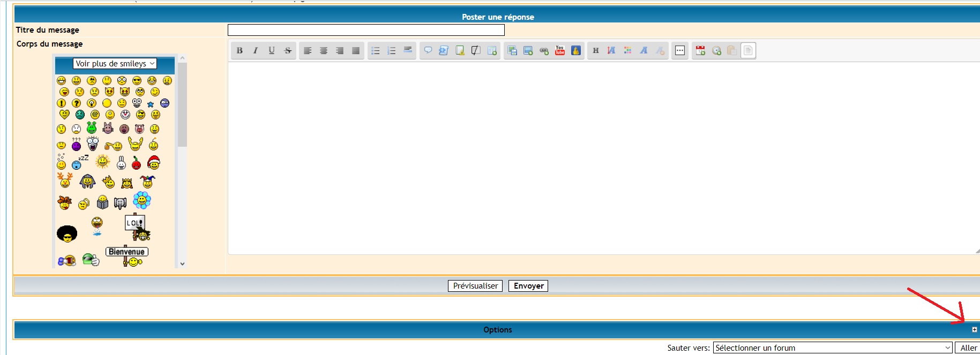
Task: Open the Voir plus de smileys dropdown
Action: (115, 64)
